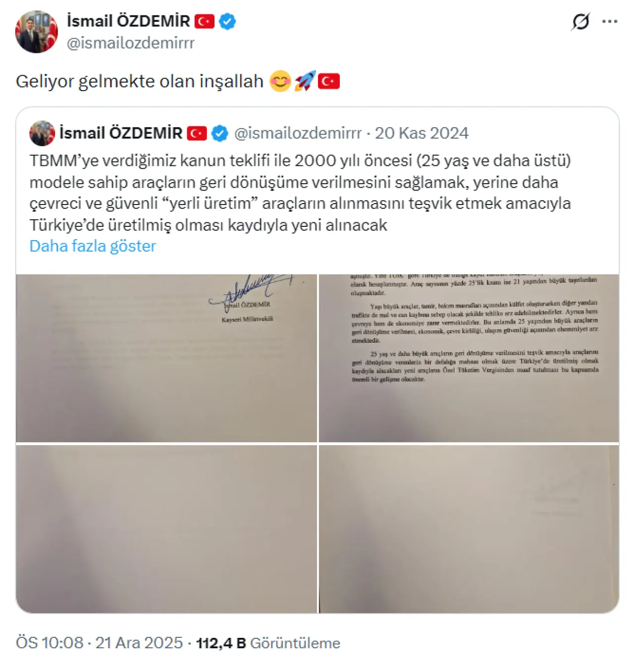Click the İsmail ÖZDEMİR display name at top

128,21
